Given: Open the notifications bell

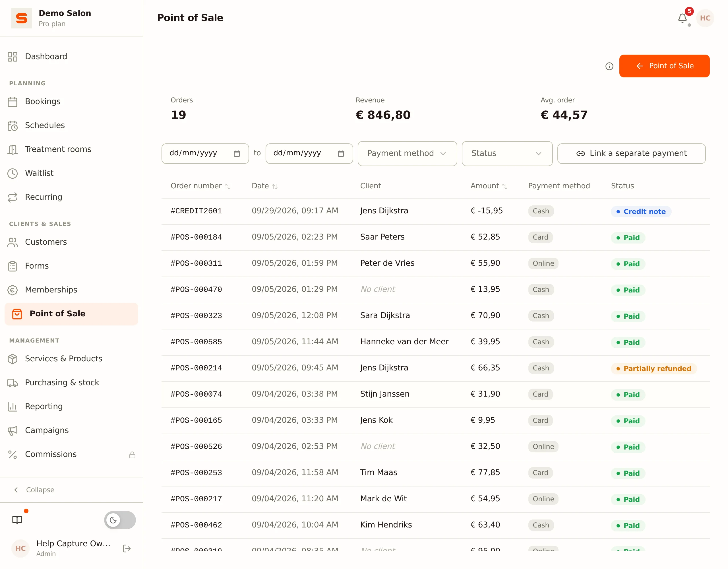Looking at the screenshot, I should point(682,18).
